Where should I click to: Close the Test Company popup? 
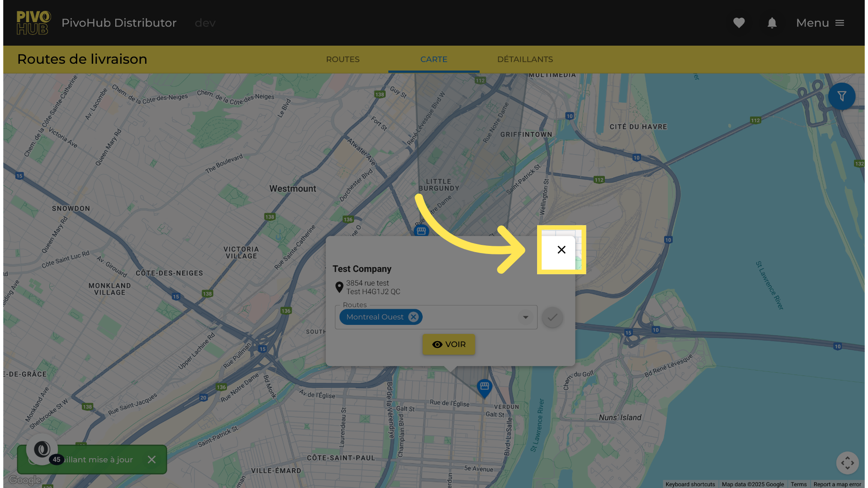561,250
